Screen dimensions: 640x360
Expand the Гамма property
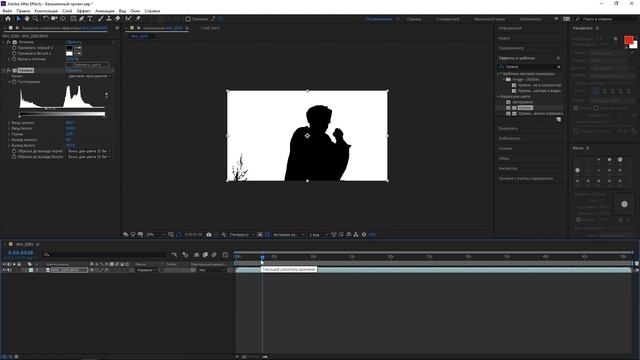pyautogui.click(x=9, y=134)
